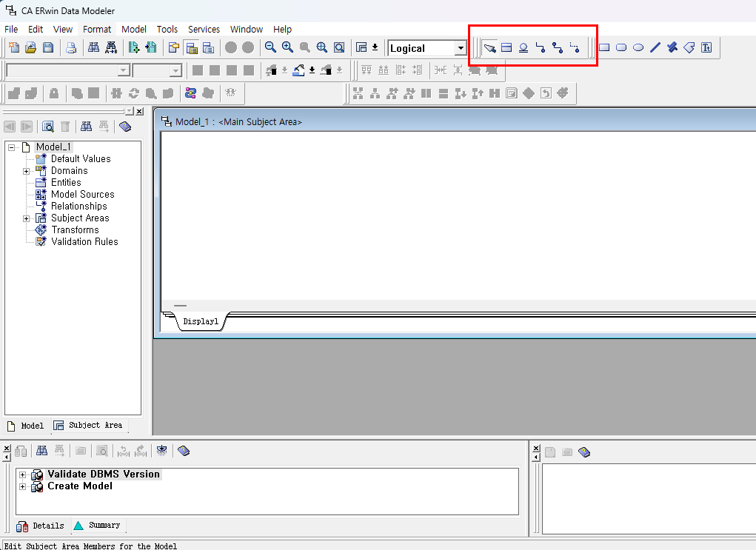Close the Model Explorer pane

[x=139, y=111]
